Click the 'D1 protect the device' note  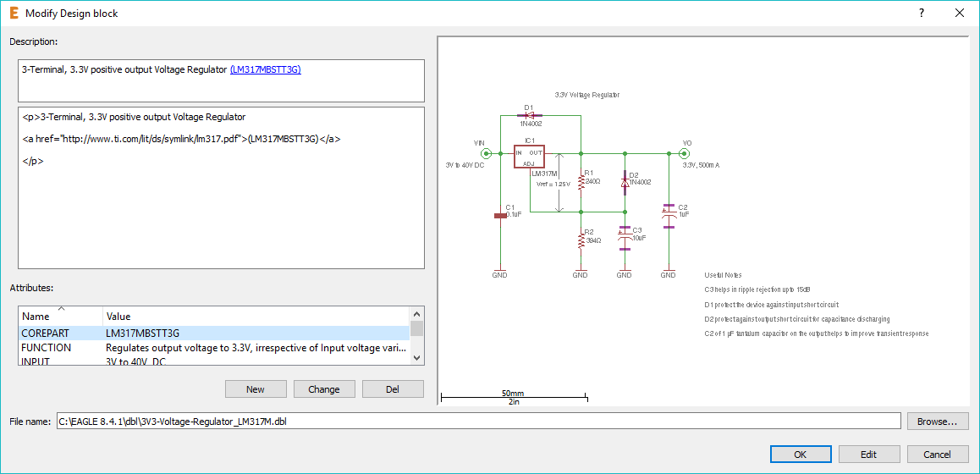(x=771, y=305)
